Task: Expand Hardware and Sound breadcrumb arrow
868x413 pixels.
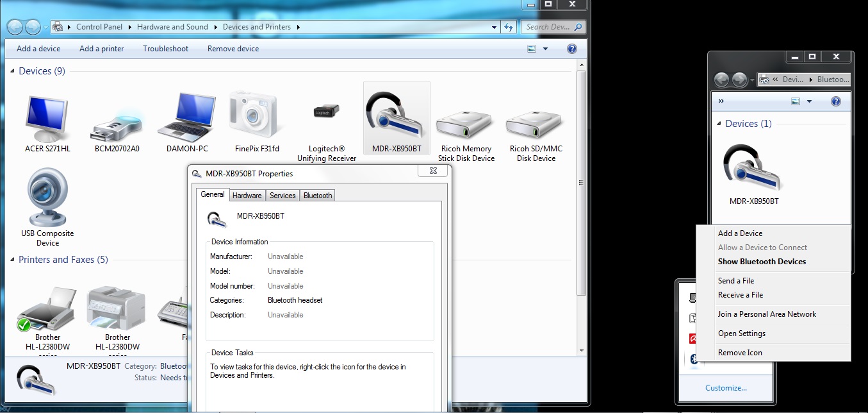Action: pos(215,27)
